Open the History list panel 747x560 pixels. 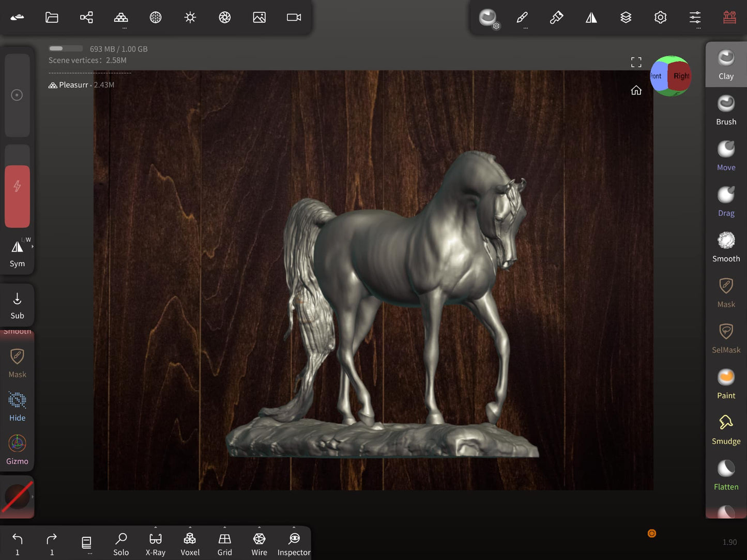(x=86, y=543)
